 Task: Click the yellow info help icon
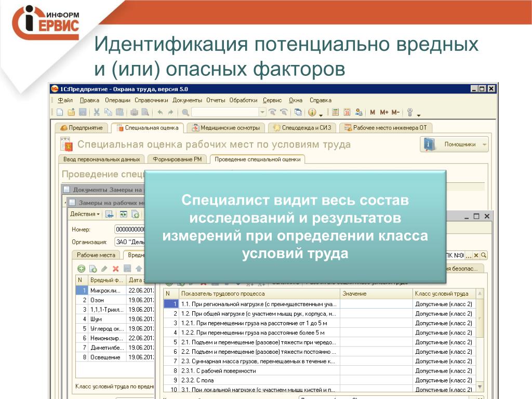[312, 112]
